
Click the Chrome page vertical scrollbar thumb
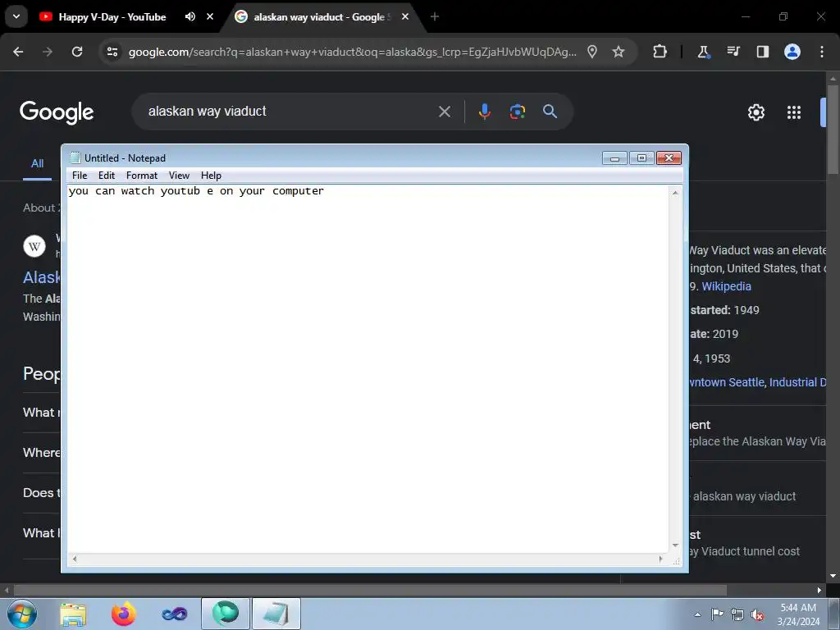point(833,129)
